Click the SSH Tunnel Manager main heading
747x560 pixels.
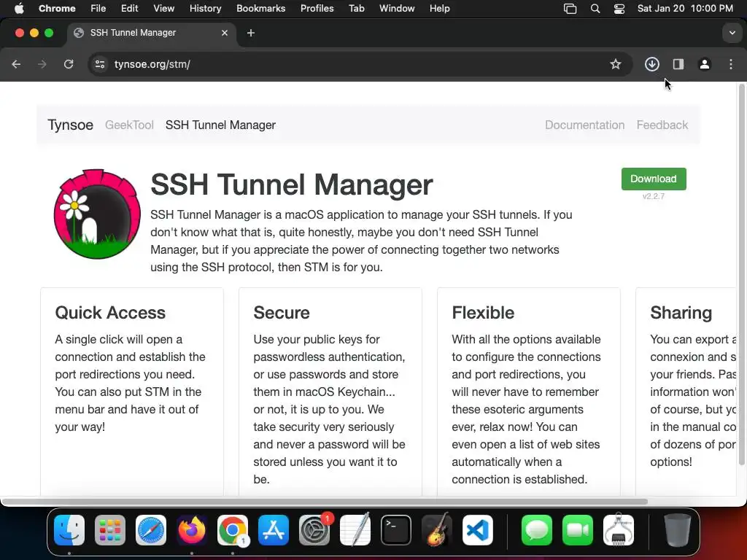point(292,184)
